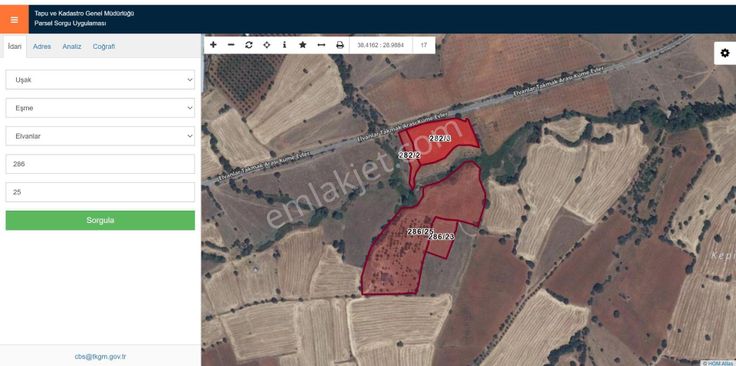The image size is (736, 366).
Task: Expand the Elvanlar neighborhood dropdown
Action: click(x=100, y=136)
